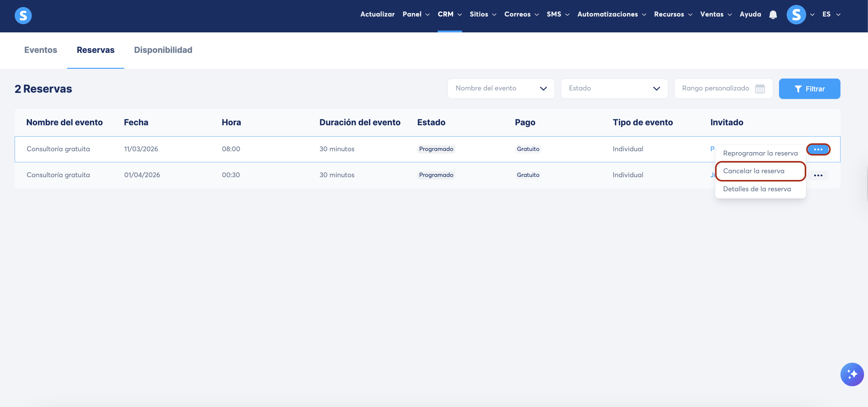Switch to the Eventos tab
Viewport: 868px width, 407px height.
point(40,50)
